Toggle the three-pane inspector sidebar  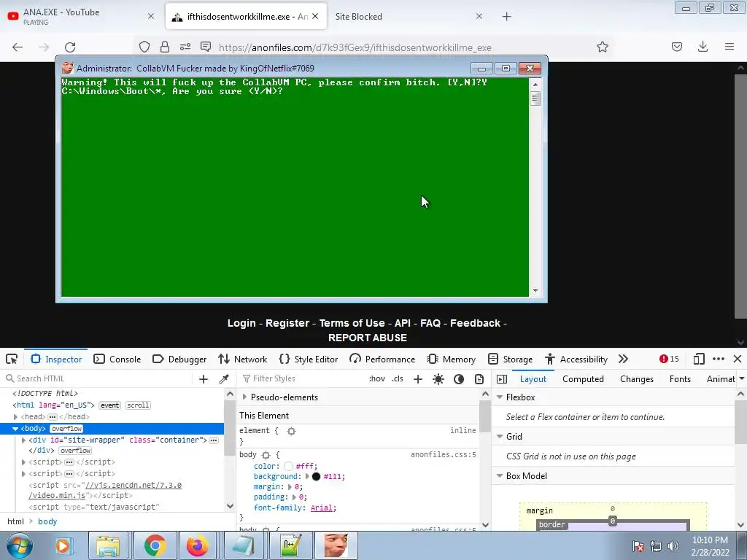(502, 378)
